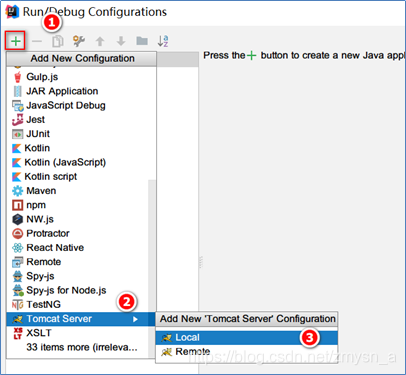Choose npm from the list

77,205
